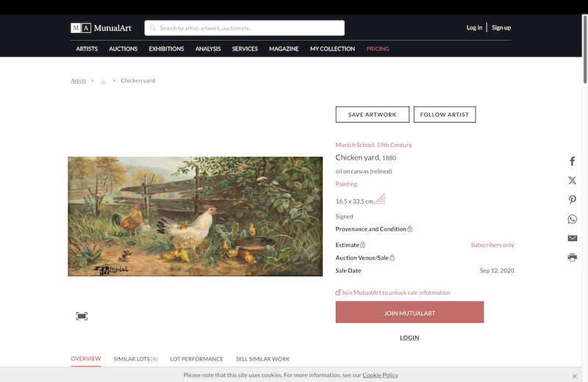Open locked Provenance and Condition section
This screenshot has width=588, height=382.
(x=374, y=229)
